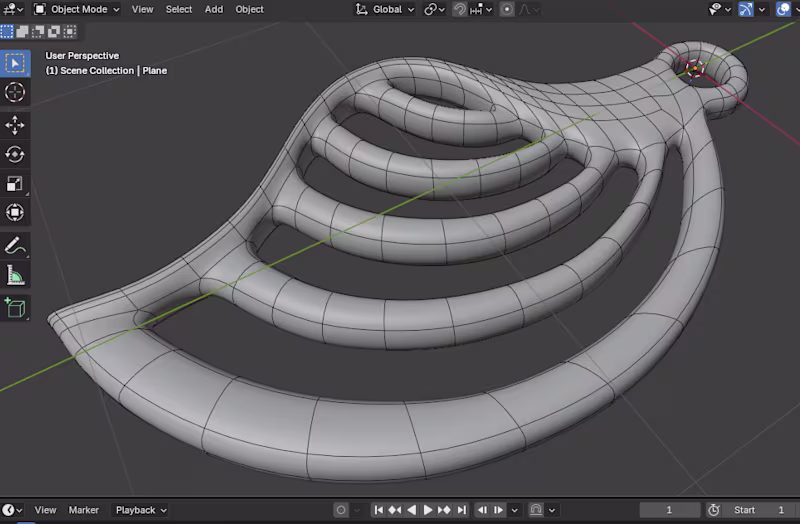Choose the Rotate tool
The height and width of the screenshot is (524, 800).
pos(15,154)
